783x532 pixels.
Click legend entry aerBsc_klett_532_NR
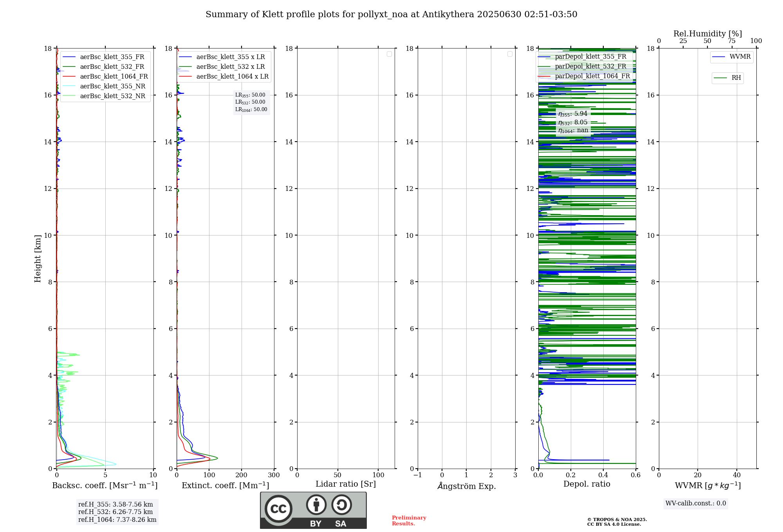[x=106, y=96]
